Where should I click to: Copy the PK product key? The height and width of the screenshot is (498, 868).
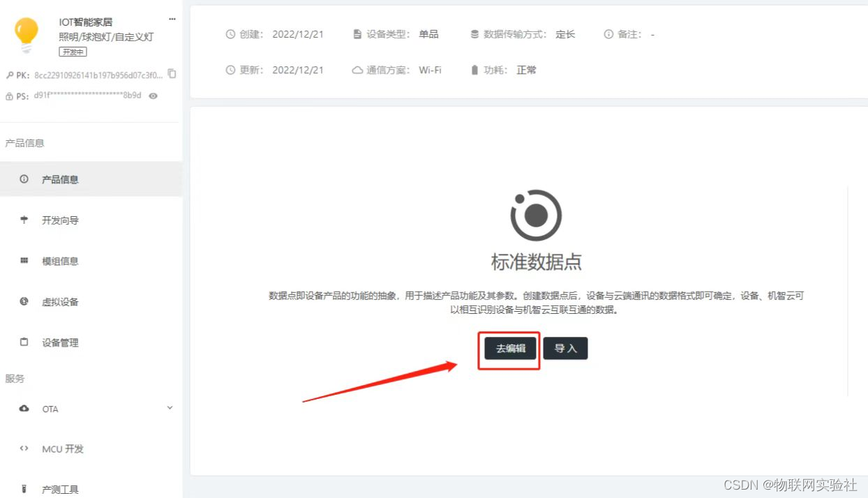point(172,74)
